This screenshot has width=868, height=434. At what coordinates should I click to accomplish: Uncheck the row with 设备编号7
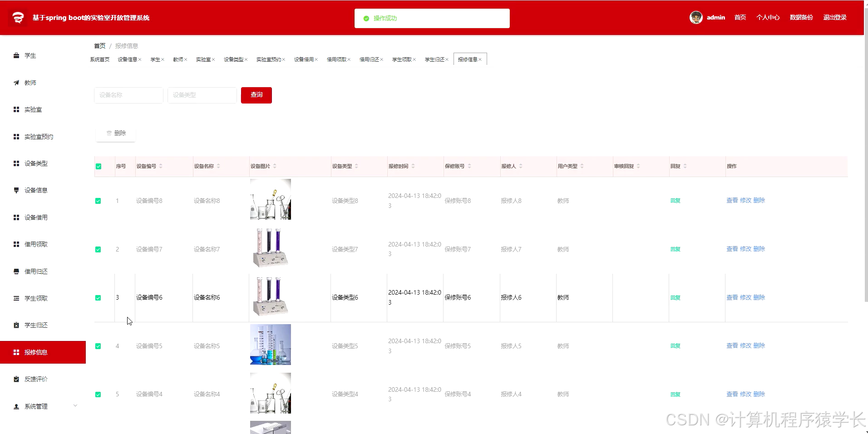pyautogui.click(x=98, y=249)
